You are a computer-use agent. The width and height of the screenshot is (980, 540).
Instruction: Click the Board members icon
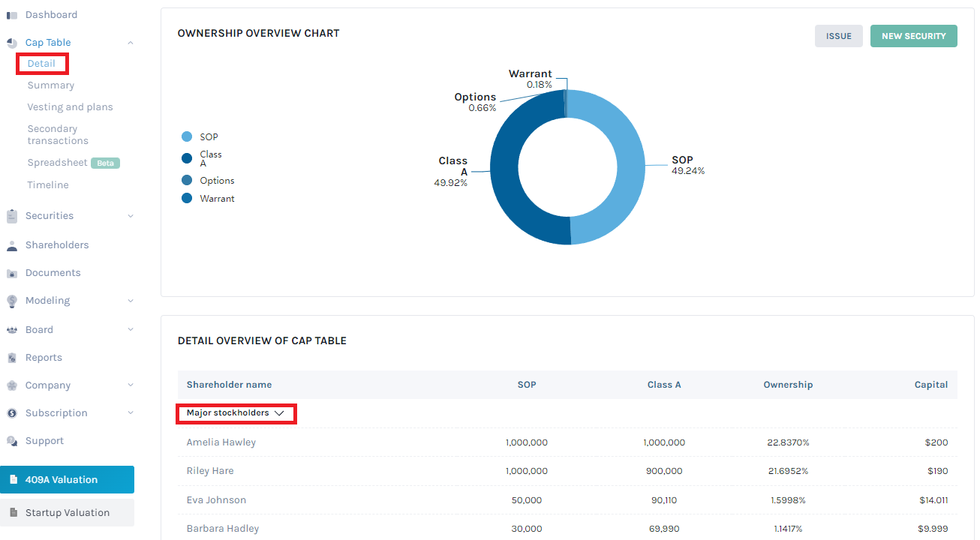tap(11, 329)
